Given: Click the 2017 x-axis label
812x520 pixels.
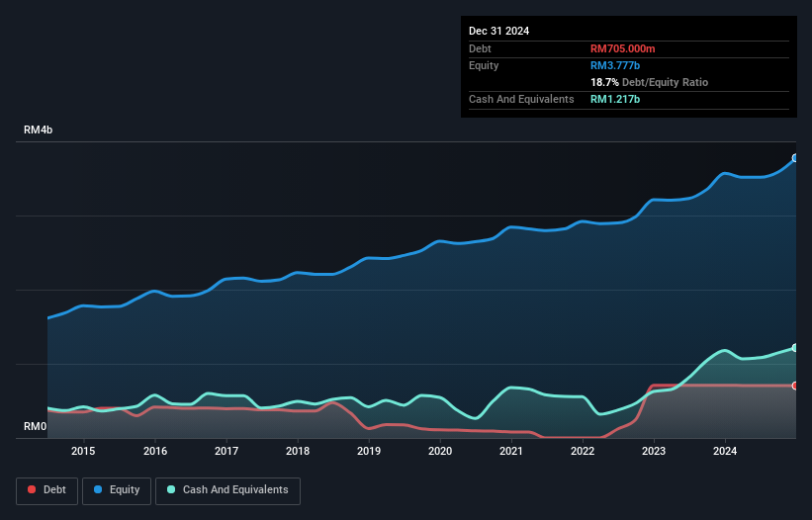Looking at the screenshot, I should pos(226,451).
